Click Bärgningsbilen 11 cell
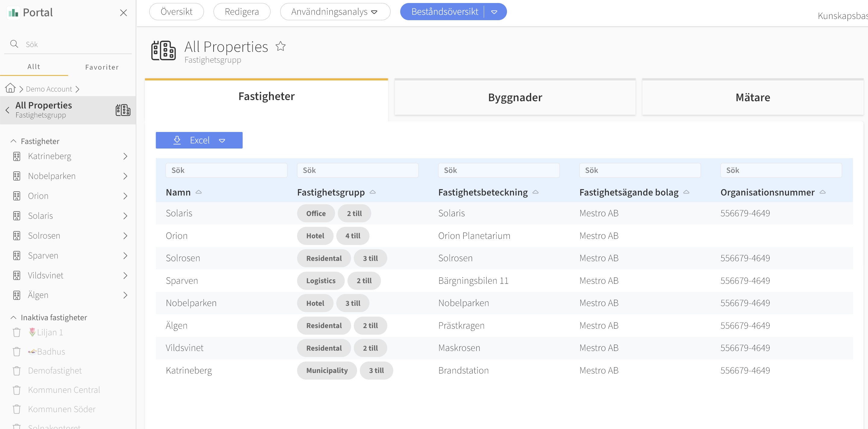Viewport: 868px width, 429px height. point(473,280)
